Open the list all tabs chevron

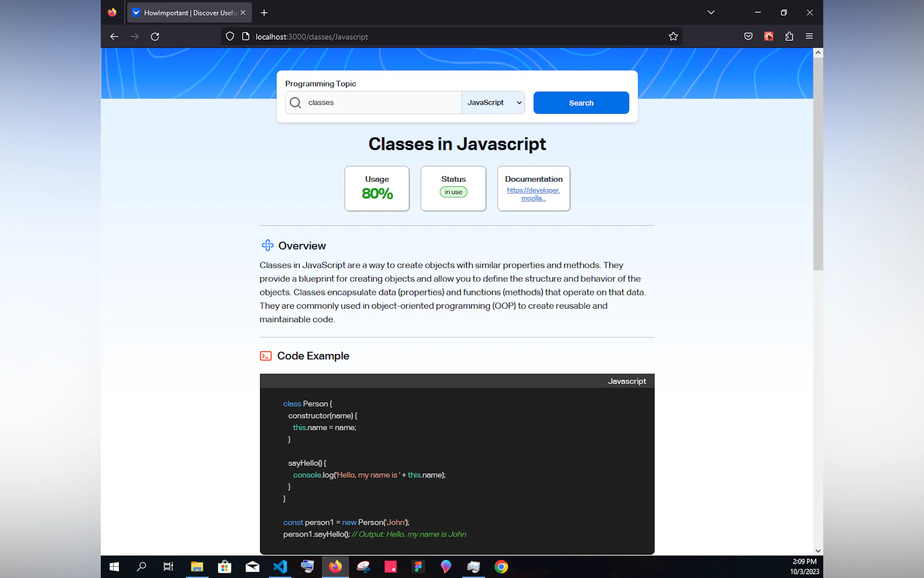tap(711, 13)
